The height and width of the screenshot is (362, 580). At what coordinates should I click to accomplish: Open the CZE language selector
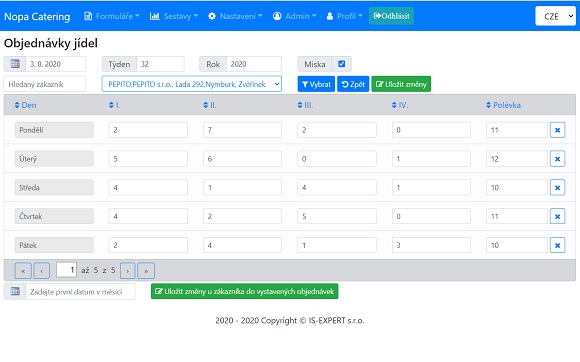coord(555,16)
